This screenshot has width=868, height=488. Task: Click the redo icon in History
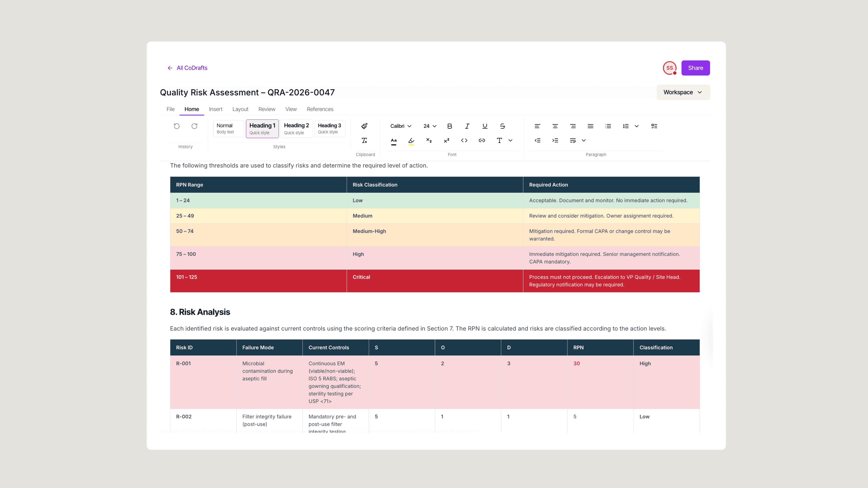tap(194, 126)
